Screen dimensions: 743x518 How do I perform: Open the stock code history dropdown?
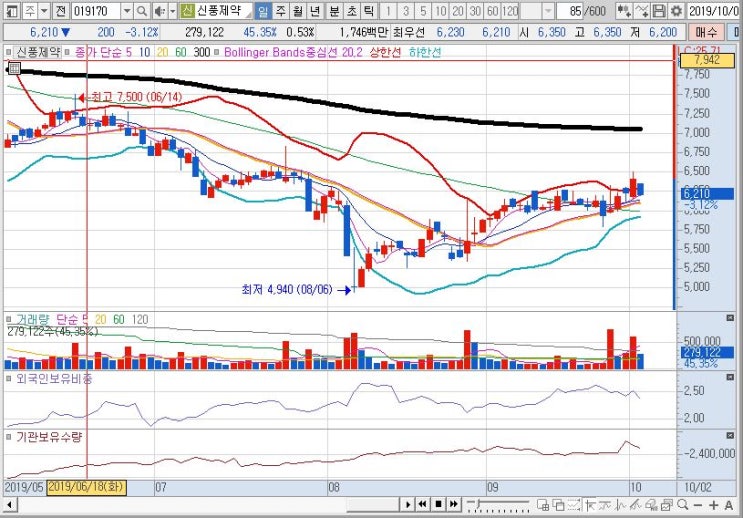click(127, 10)
